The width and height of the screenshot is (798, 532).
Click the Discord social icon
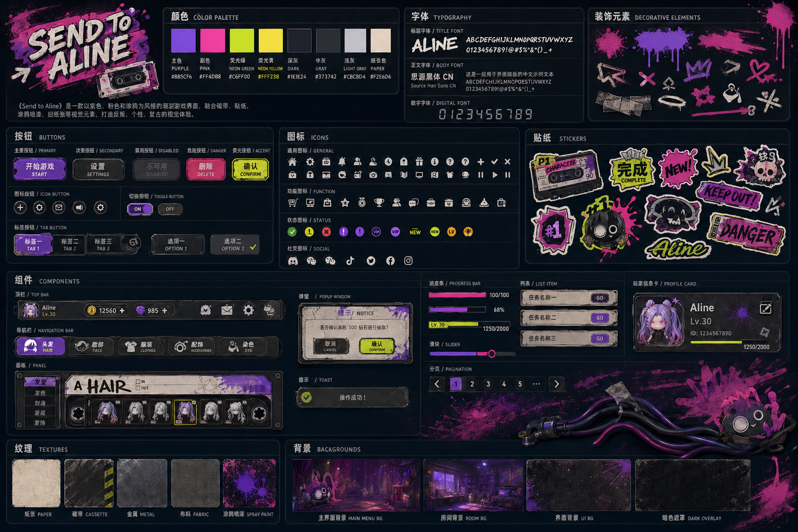(x=293, y=261)
